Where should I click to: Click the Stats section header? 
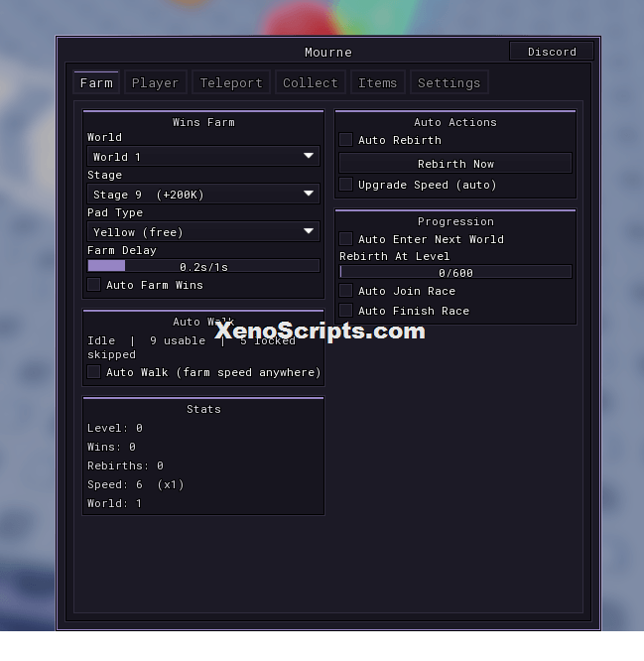pyautogui.click(x=203, y=409)
